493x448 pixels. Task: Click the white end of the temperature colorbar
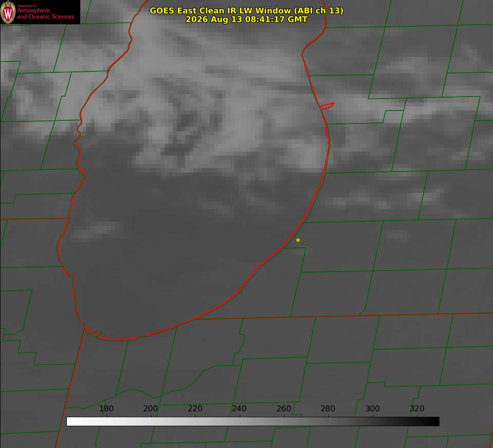(71, 422)
